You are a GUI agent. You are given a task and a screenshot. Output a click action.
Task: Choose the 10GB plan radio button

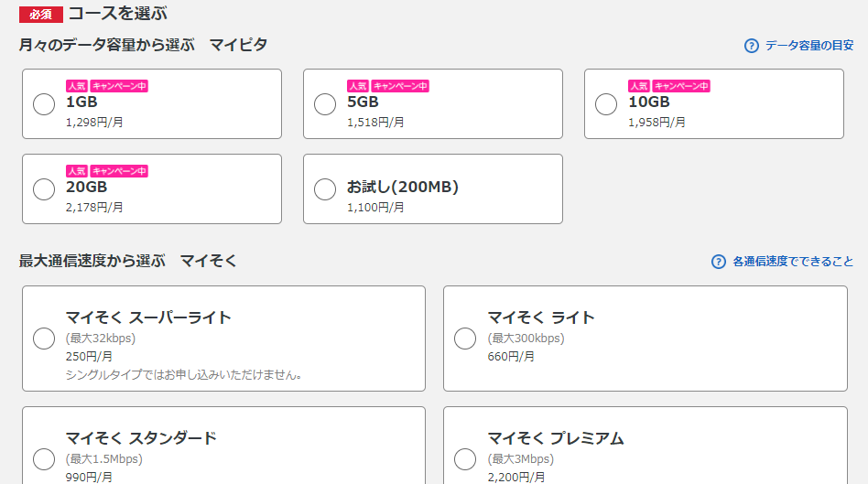coord(606,104)
